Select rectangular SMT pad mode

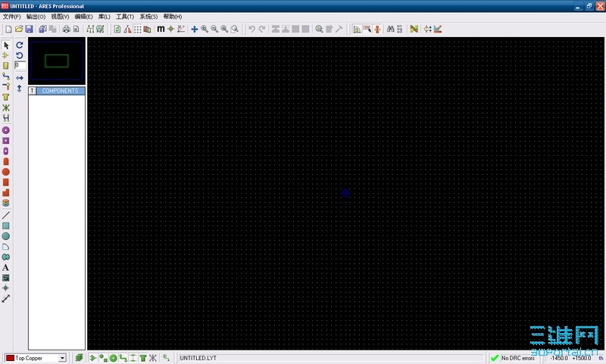point(6,182)
